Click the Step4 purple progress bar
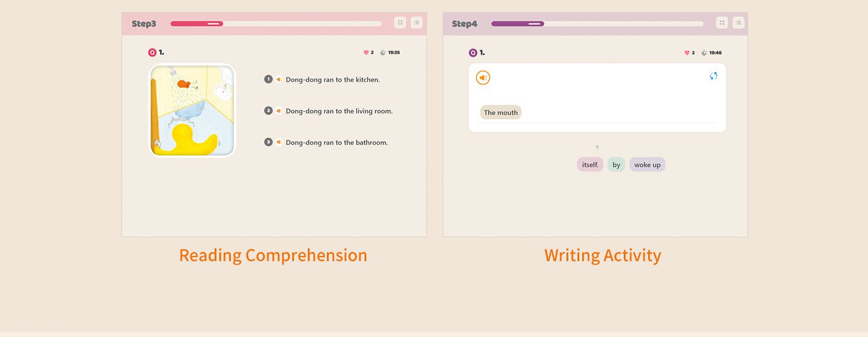 click(517, 24)
